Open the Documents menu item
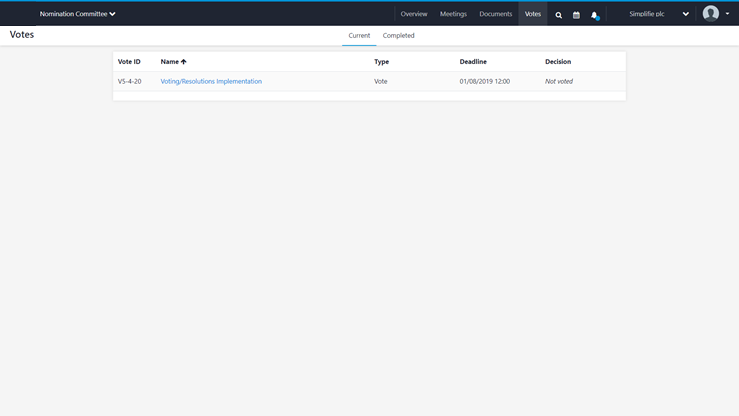 pyautogui.click(x=495, y=14)
